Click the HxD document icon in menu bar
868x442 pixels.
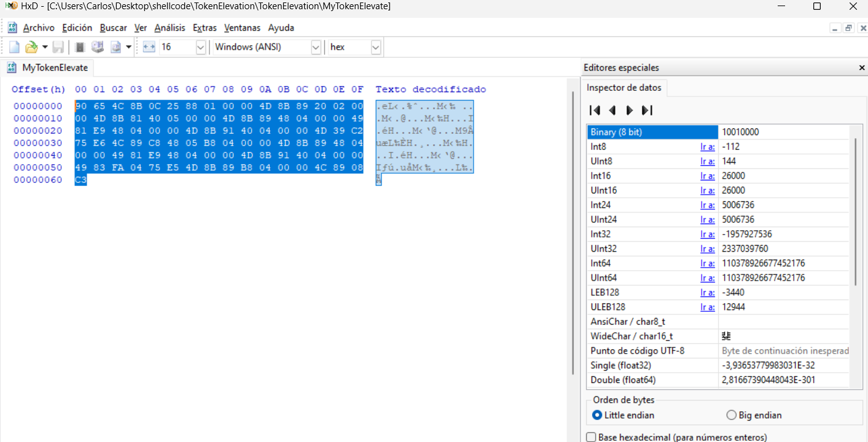12,28
